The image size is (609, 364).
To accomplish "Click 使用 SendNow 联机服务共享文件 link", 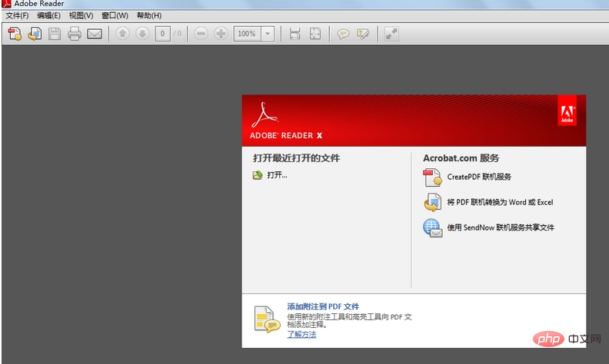I will tap(501, 227).
